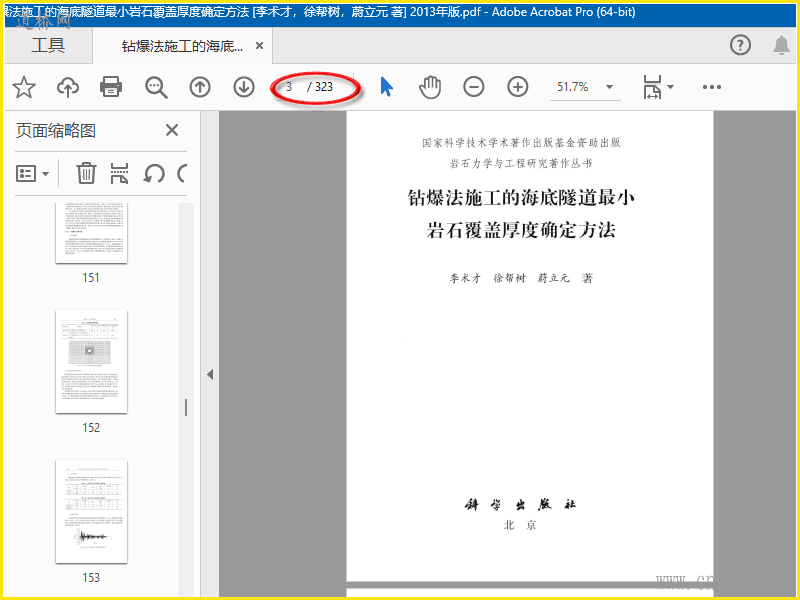
Task: Open thumbnail options list dropdown
Action: tap(32, 174)
